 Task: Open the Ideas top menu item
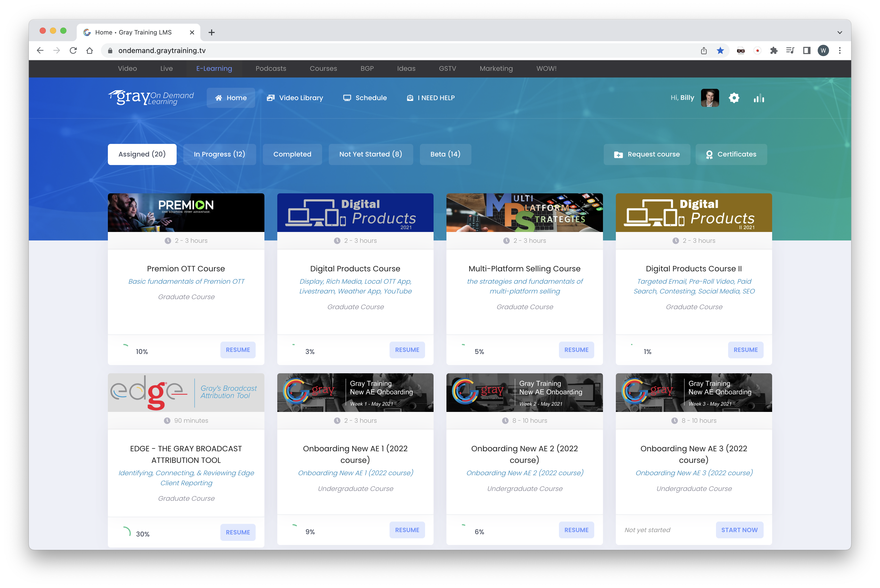click(x=406, y=69)
